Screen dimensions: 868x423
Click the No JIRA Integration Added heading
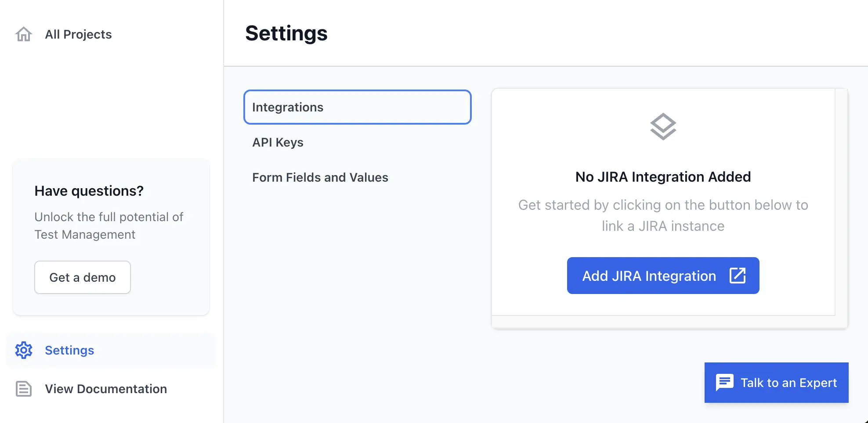(663, 177)
